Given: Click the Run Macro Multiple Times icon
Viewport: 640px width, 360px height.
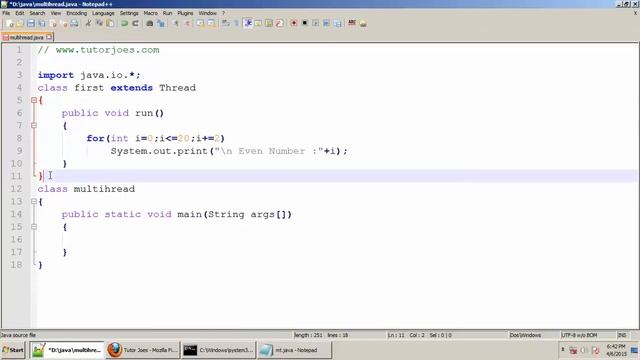Looking at the screenshot, I should [326, 23].
